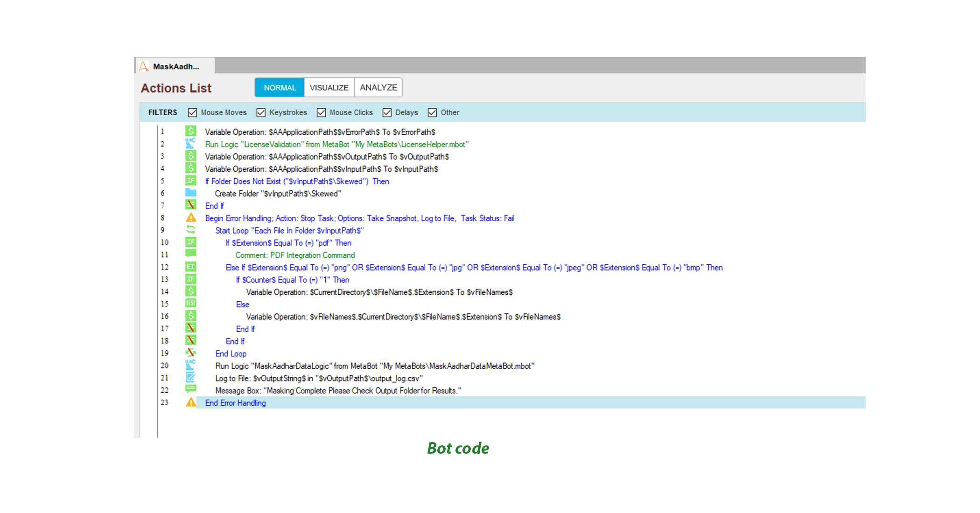Toggle the Keystrokes filter checkbox
Viewport: 980px width, 513px height.
[261, 112]
